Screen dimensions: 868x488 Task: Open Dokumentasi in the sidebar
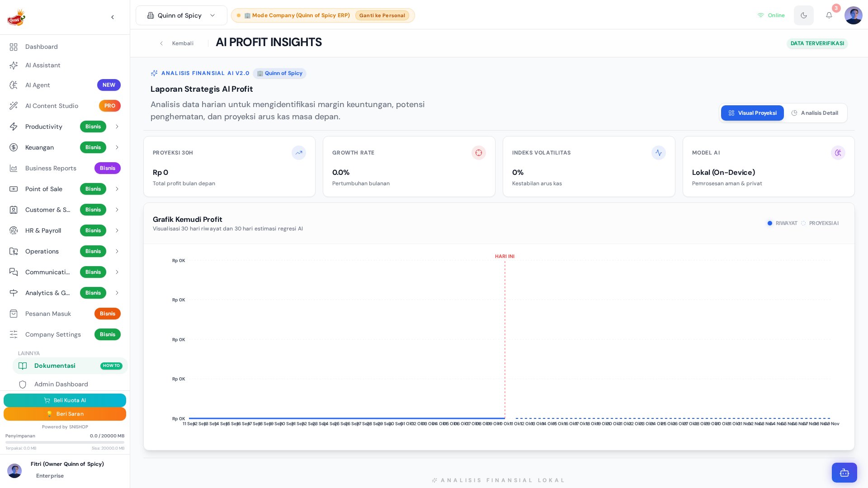coord(70,366)
